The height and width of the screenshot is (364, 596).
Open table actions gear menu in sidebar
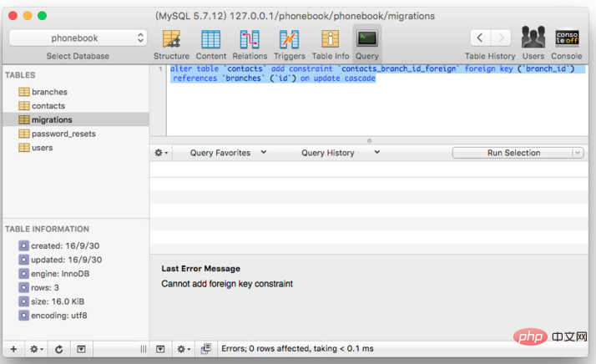(37, 349)
